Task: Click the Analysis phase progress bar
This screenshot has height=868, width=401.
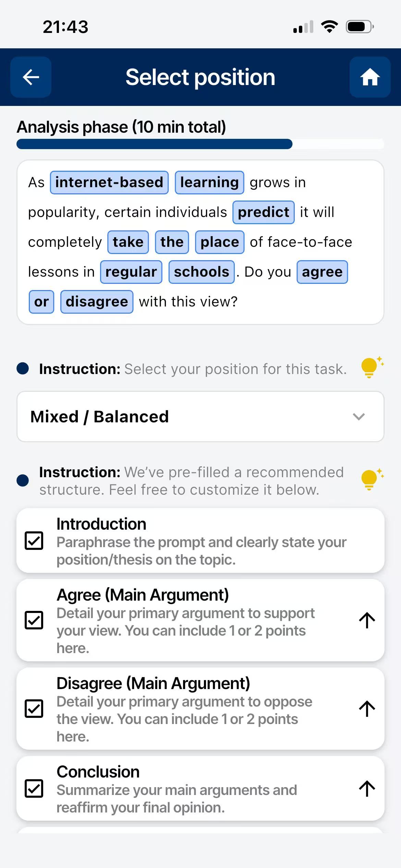Action: coord(200,144)
